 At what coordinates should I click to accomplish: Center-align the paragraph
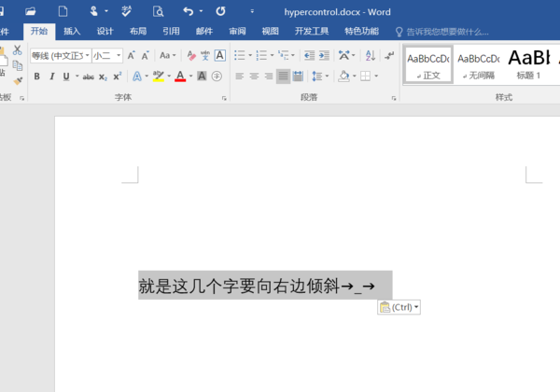pos(254,77)
